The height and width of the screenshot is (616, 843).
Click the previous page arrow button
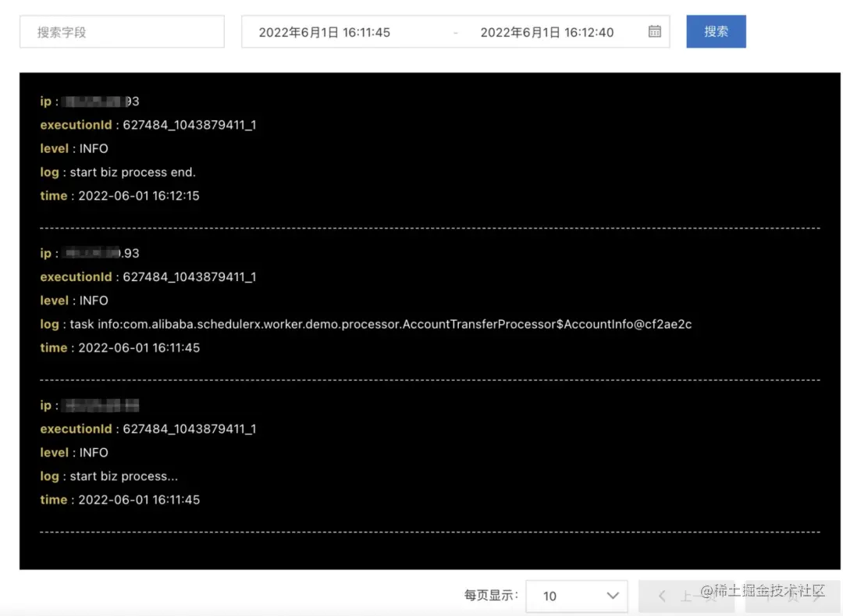point(685,596)
